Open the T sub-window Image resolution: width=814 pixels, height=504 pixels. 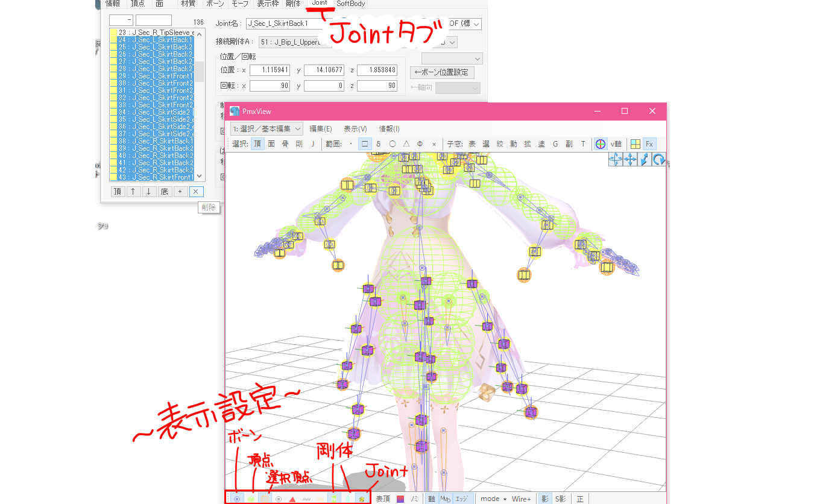pyautogui.click(x=583, y=144)
